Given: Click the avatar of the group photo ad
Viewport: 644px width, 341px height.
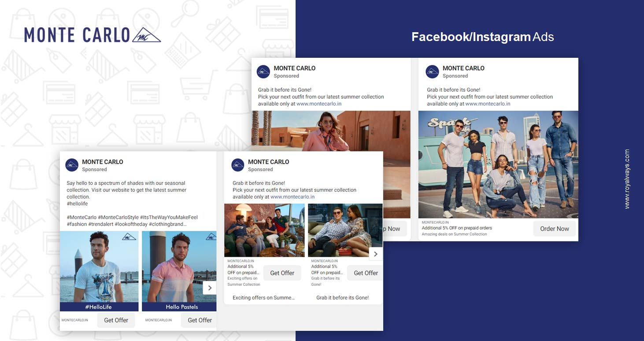Looking at the screenshot, I should [432, 71].
